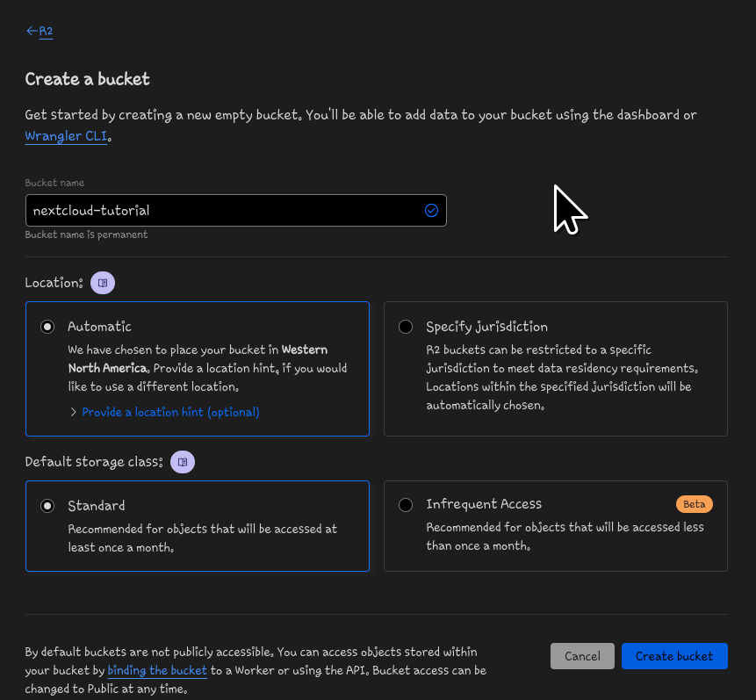Open the R2 breadcrumb link
The width and height of the screenshot is (756, 700).
click(47, 32)
